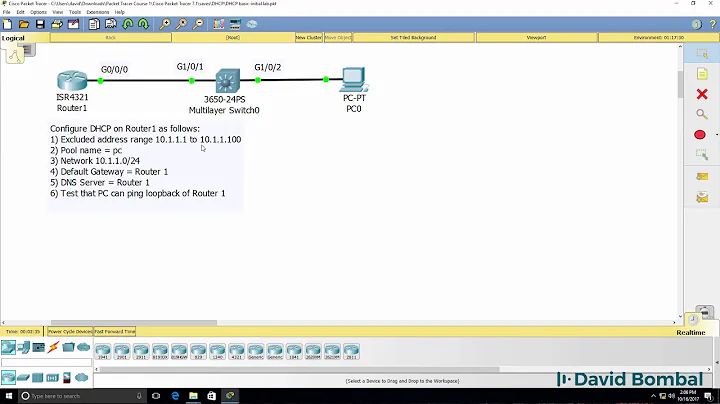Click Windows Start button
The height and width of the screenshot is (404, 720).
coord(9,395)
